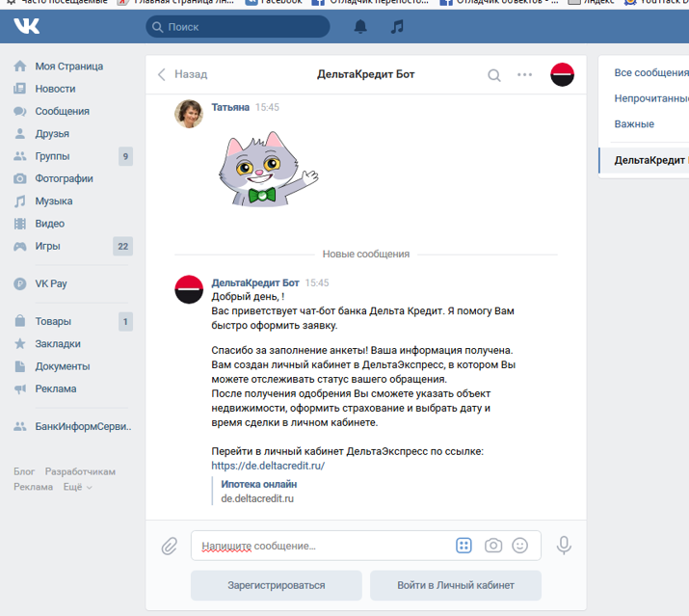Click Зарегистрироваться button
Screen dimensions: 689x616
point(277,585)
